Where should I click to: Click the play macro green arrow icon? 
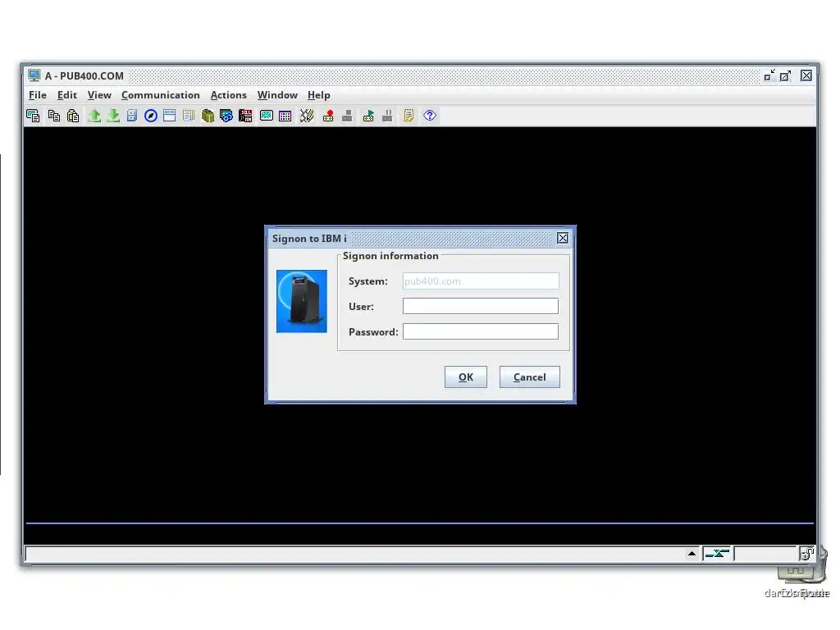click(368, 116)
